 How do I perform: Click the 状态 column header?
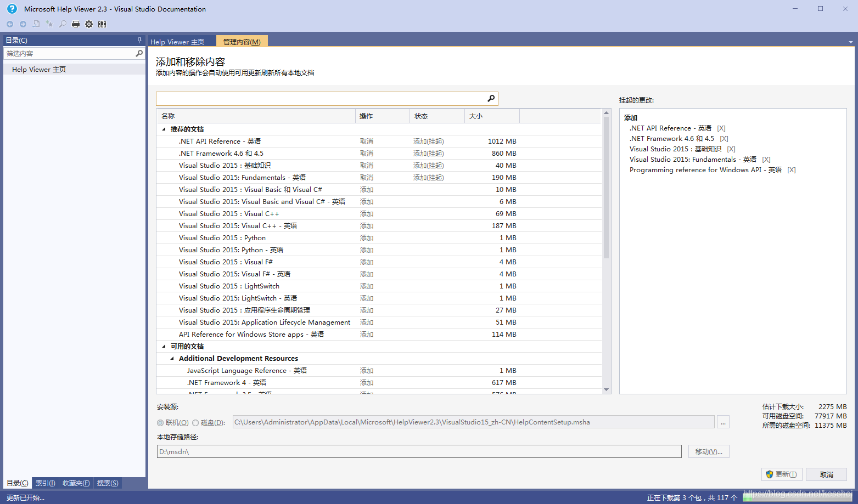(438, 116)
